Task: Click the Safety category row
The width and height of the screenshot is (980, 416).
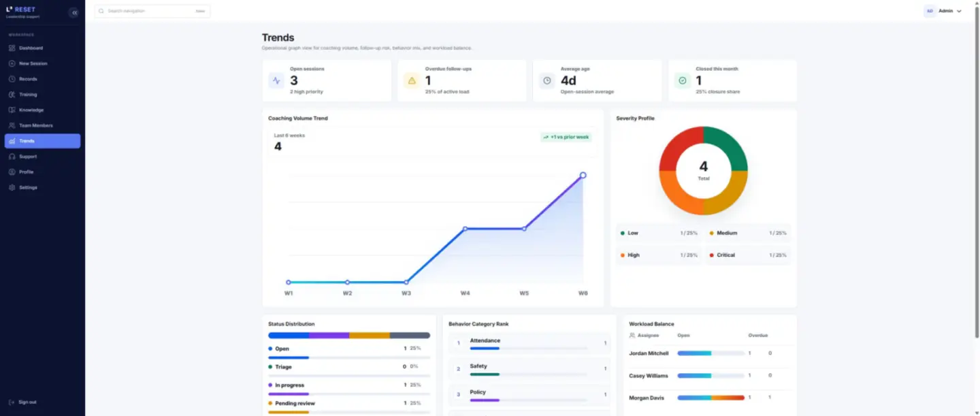Action: click(529, 369)
